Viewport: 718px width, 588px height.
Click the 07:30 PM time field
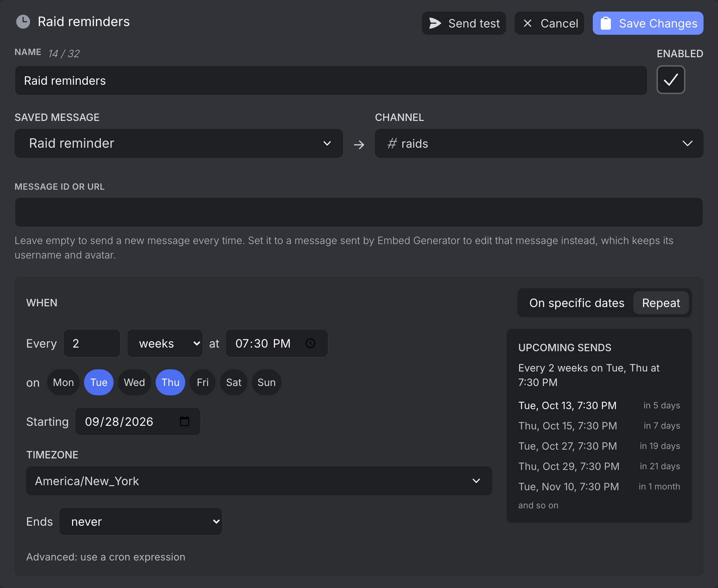(277, 343)
